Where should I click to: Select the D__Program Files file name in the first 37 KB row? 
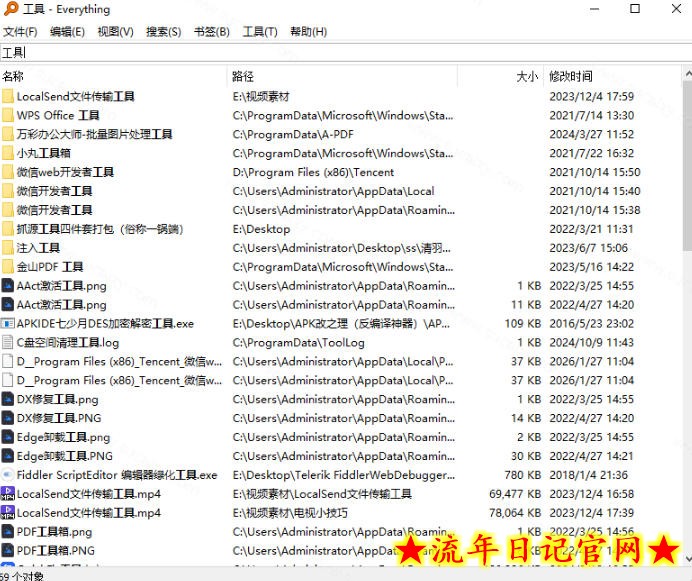coord(119,362)
